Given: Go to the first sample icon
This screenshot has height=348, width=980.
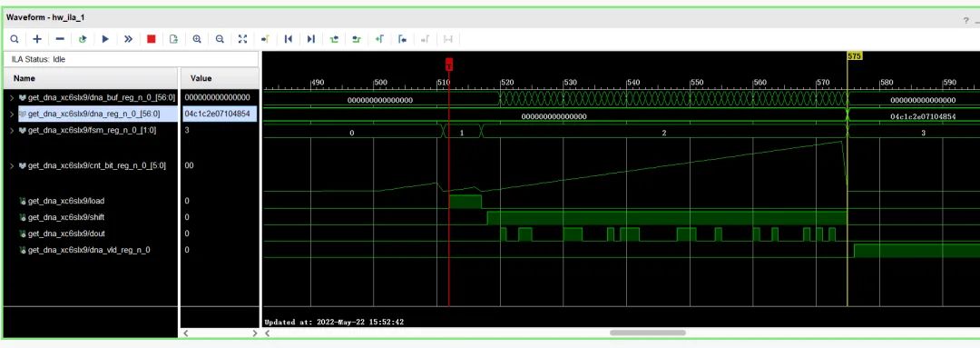Looking at the screenshot, I should [x=289, y=39].
